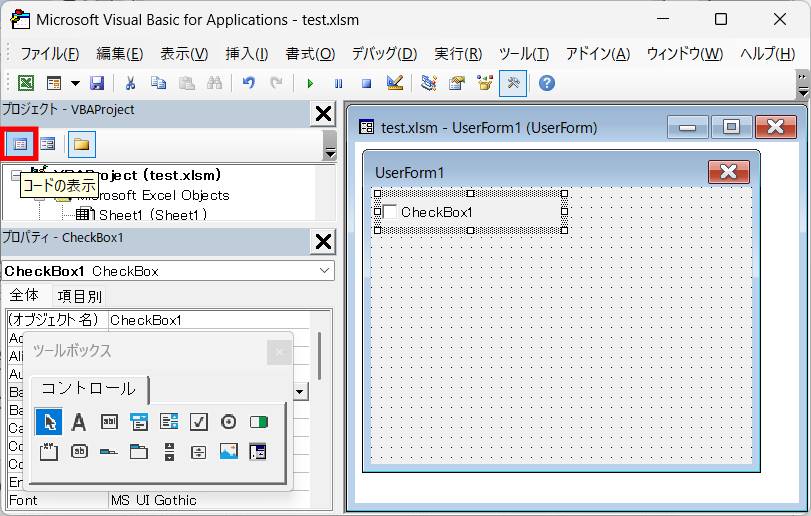Click the Insert UserForm toolbar icon
Screen dimensions: 811x516
coord(54,83)
